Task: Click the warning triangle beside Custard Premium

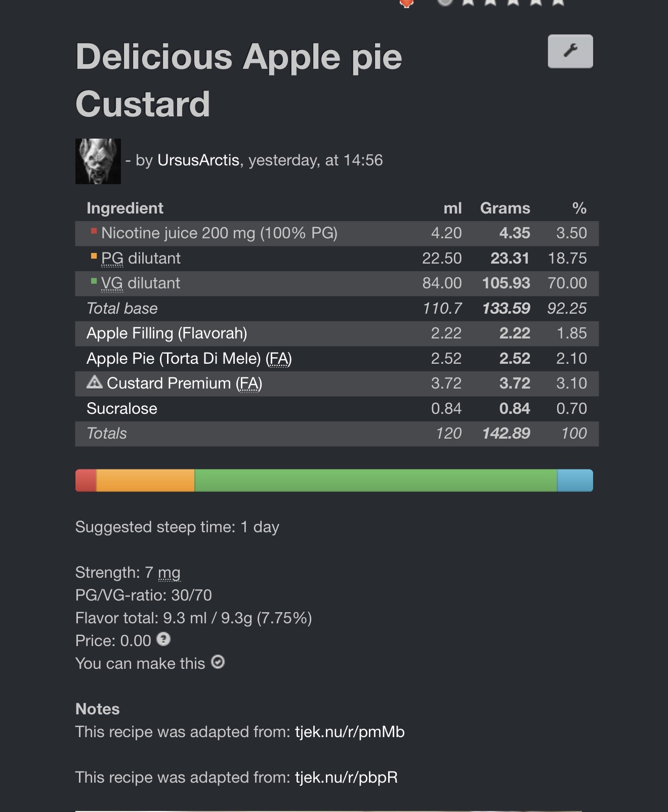Action: [95, 382]
